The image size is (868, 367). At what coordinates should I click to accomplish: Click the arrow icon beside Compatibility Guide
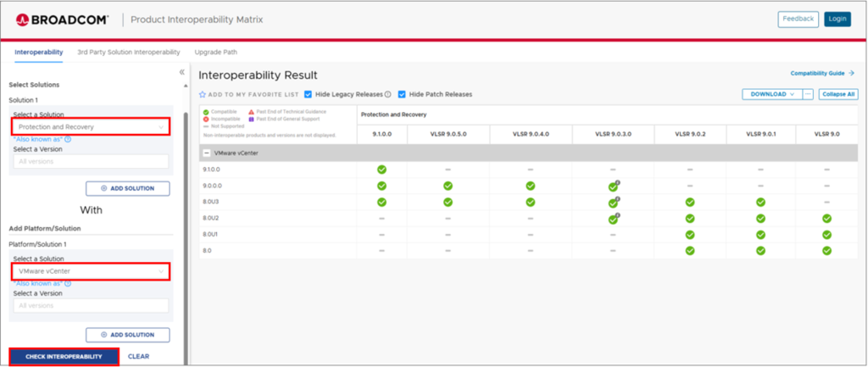851,73
